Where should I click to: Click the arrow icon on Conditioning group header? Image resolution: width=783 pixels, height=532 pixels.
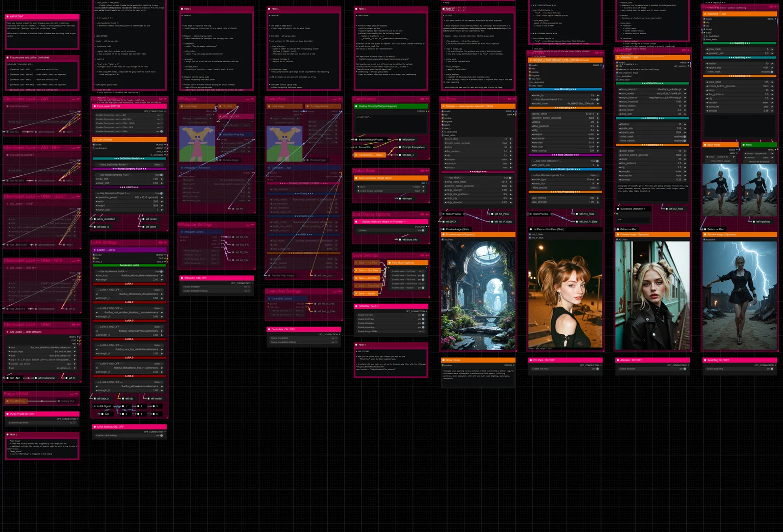click(427, 99)
